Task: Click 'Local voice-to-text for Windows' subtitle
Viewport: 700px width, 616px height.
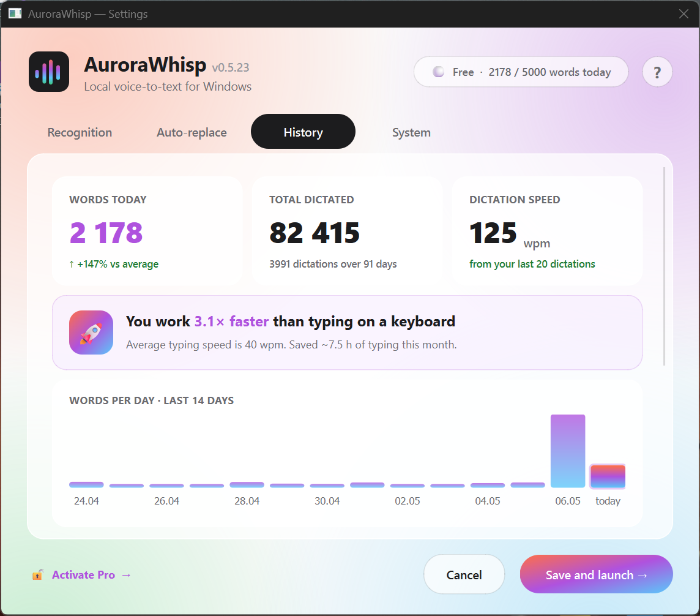Action: (168, 86)
